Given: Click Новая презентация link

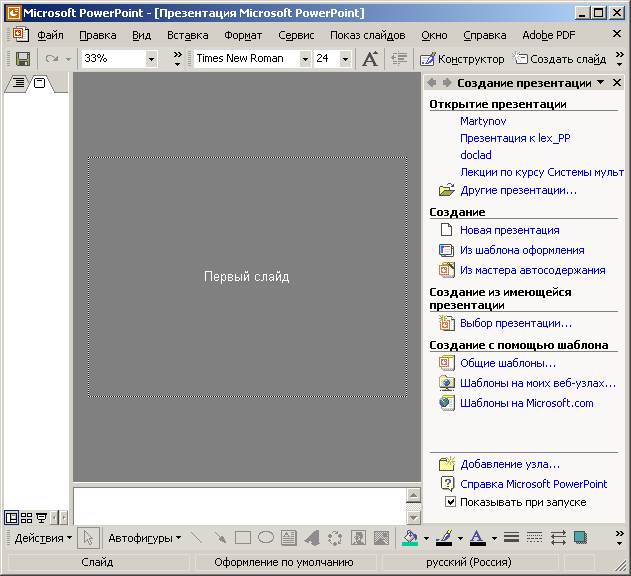Looking at the screenshot, I should (509, 230).
